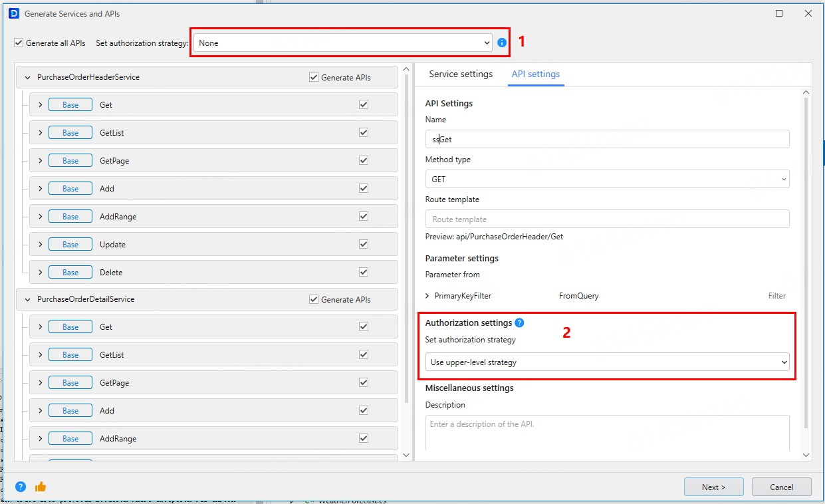
Task: Uncheck the AddRange checkbox under PurchaseOrderHeaderService
Action: [364, 217]
